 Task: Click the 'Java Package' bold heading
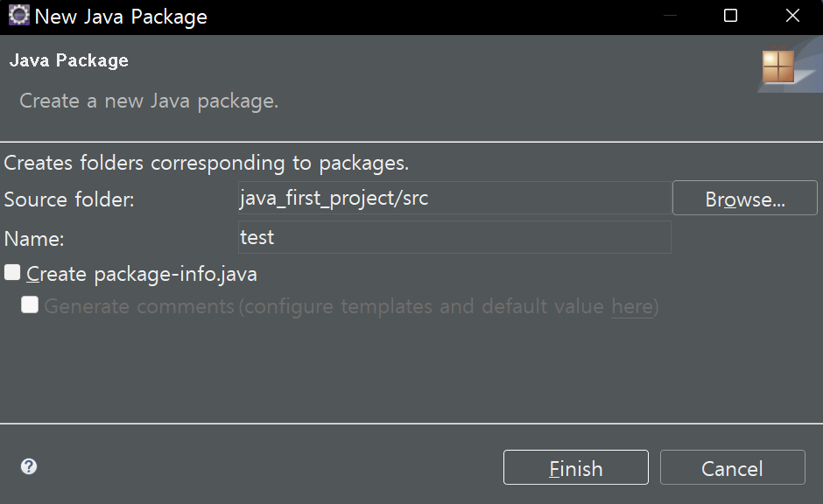click(x=68, y=60)
